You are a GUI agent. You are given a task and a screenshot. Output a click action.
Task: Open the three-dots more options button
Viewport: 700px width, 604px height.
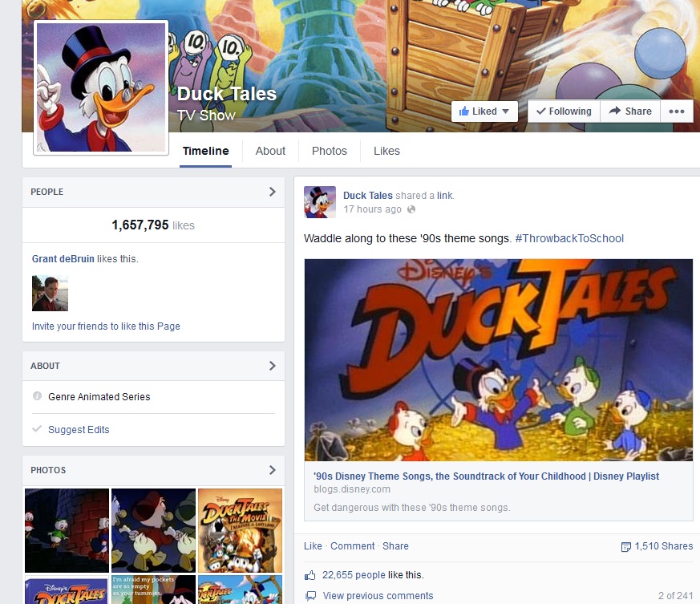click(676, 111)
